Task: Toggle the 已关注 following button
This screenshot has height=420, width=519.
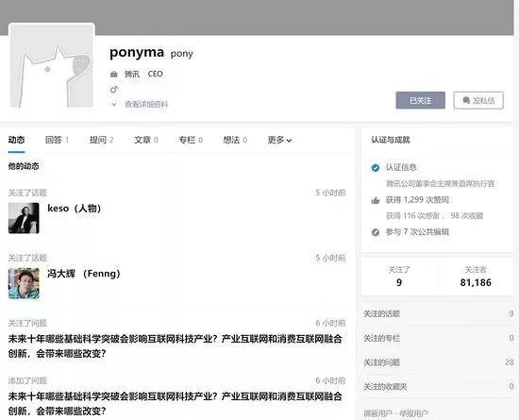Action: [420, 100]
